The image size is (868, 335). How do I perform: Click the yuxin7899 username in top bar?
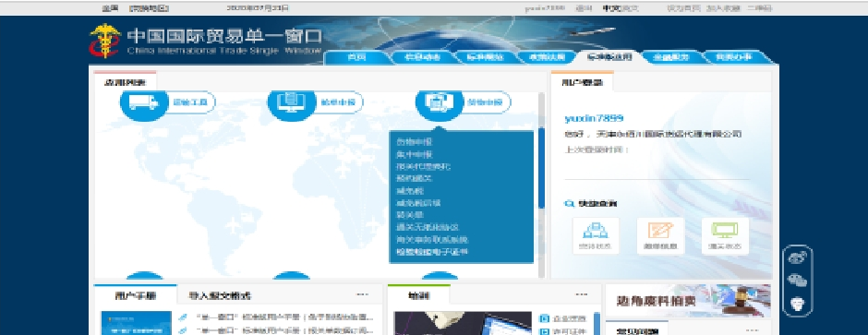(x=545, y=8)
